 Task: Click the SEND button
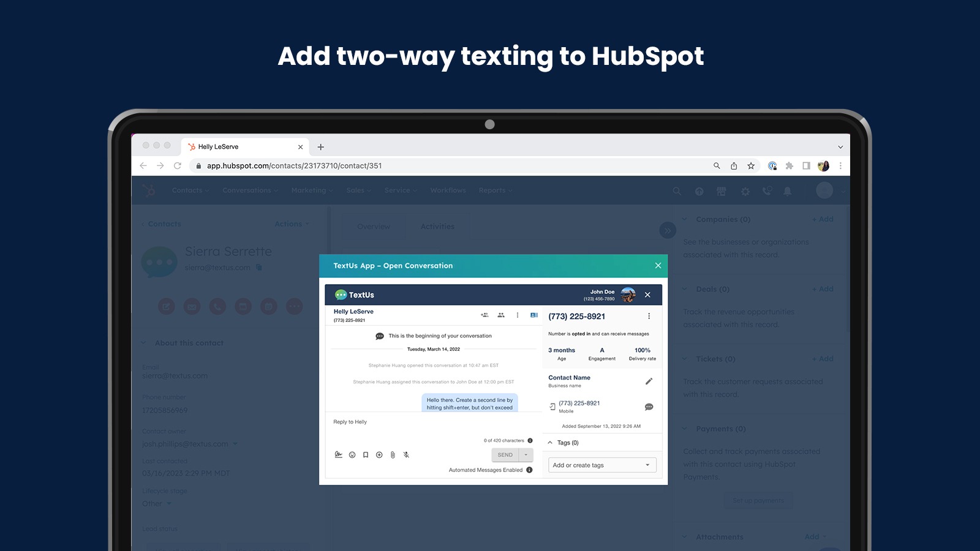[x=506, y=454]
